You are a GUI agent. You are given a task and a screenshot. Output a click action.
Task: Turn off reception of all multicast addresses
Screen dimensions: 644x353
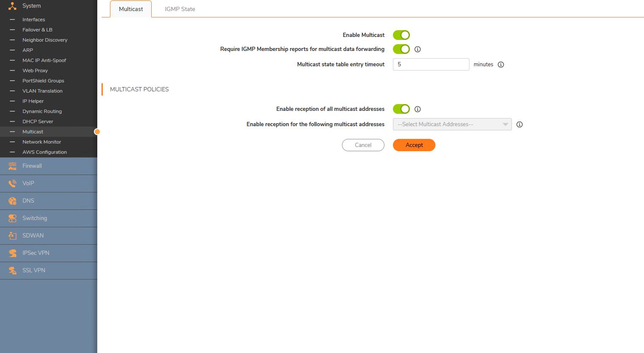[x=401, y=109]
